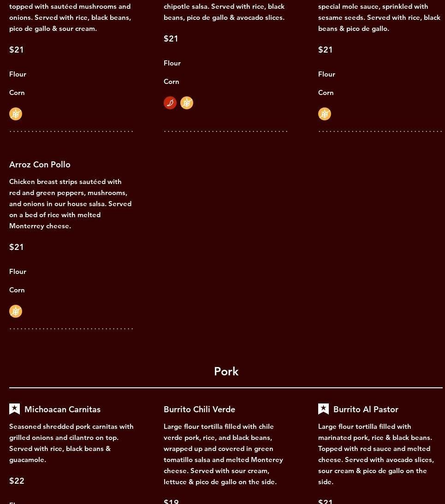The width and height of the screenshot is (445, 504).
Task: Open the Burrito Al Pastor menu item
Action: [366, 409]
